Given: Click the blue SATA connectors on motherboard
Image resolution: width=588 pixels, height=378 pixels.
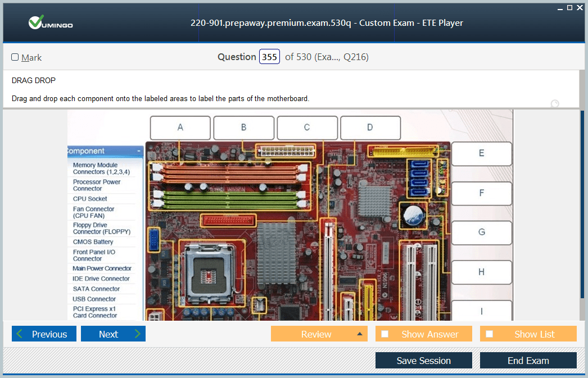Looking at the screenshot, I should tap(420, 179).
